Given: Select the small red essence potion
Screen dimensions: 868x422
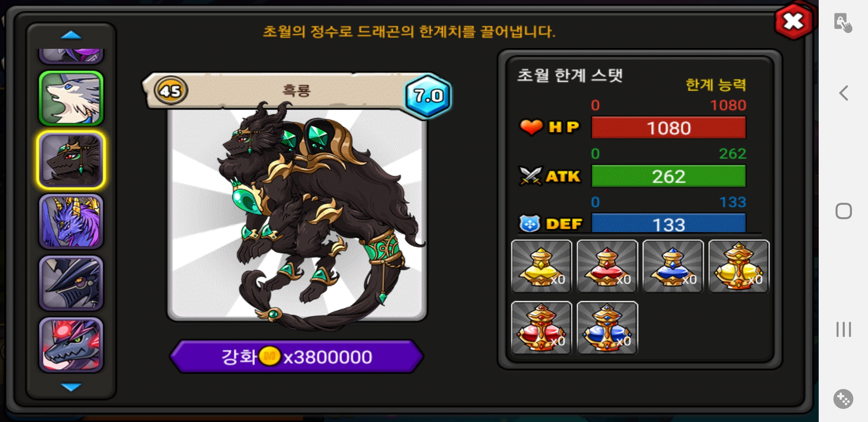Looking at the screenshot, I should click(607, 266).
